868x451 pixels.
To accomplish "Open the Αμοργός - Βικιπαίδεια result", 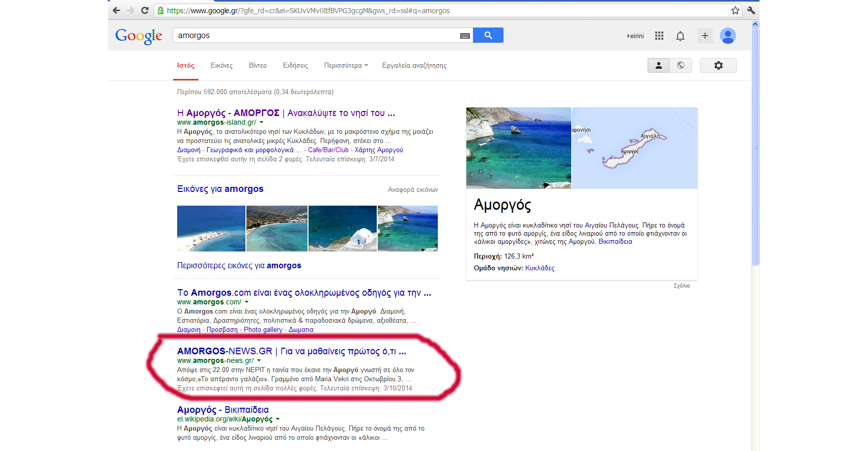I will click(x=223, y=410).
